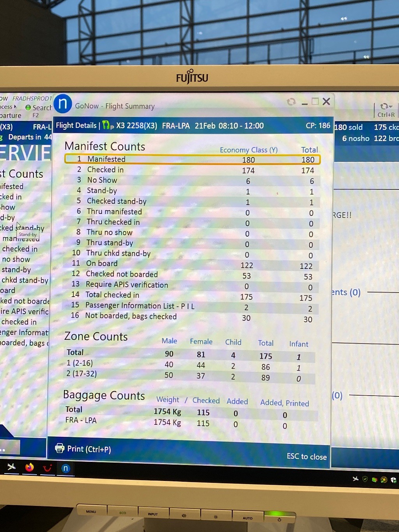This screenshot has width=399, height=532.
Task: Select the Manifested row
Action: (x=192, y=159)
